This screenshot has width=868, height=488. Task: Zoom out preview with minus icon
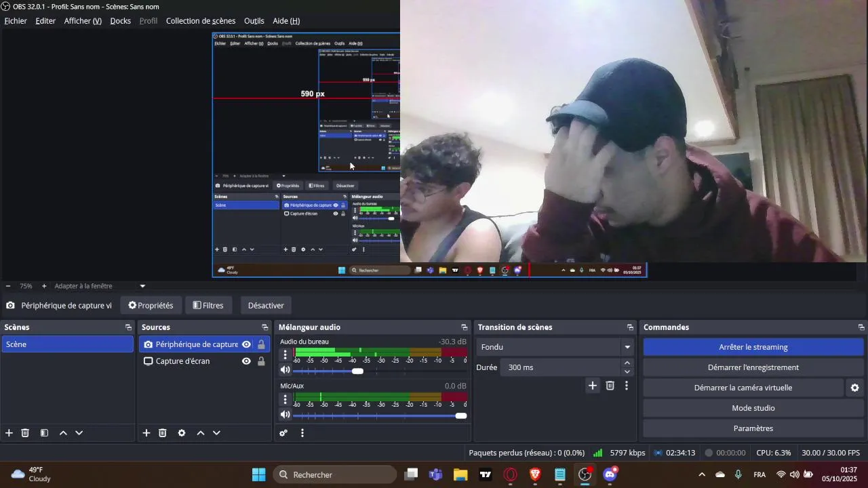point(8,286)
